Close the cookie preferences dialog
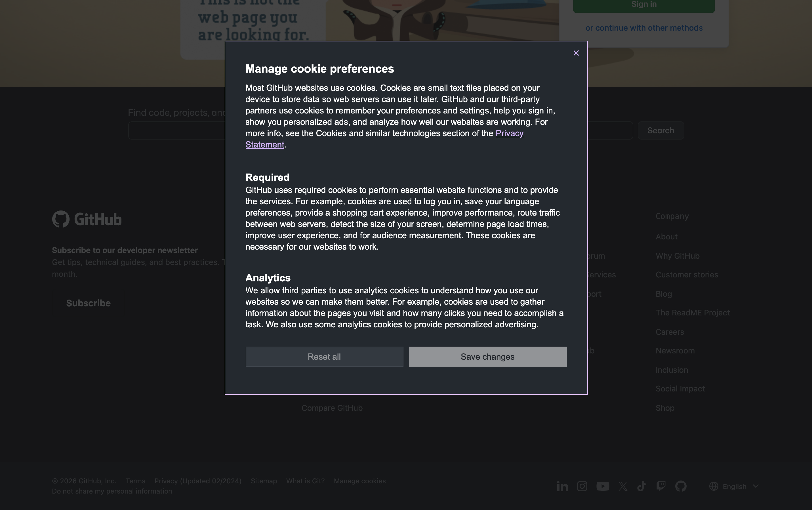 tap(576, 53)
